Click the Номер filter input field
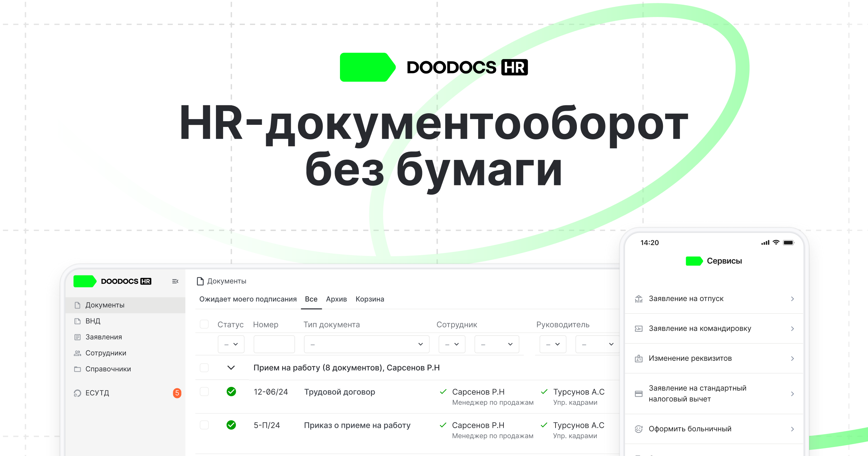The image size is (868, 456). tap(274, 344)
